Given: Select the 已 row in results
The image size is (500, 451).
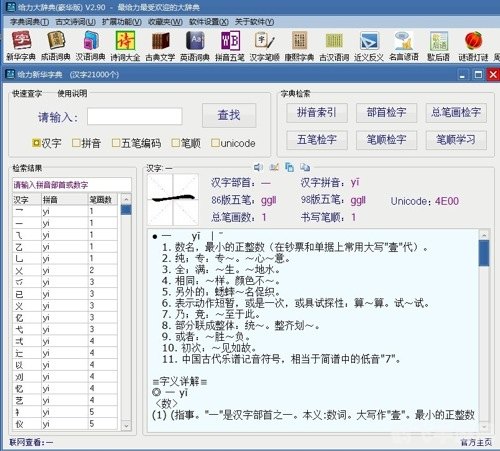Looking at the screenshot, I should [x=65, y=294].
